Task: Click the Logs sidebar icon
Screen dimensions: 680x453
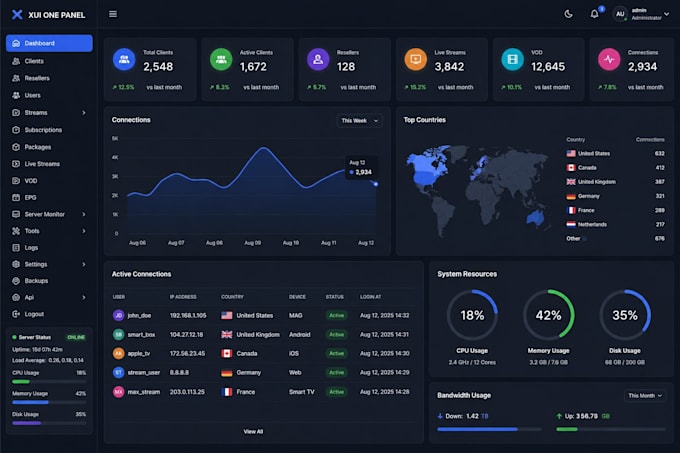Action: click(16, 248)
